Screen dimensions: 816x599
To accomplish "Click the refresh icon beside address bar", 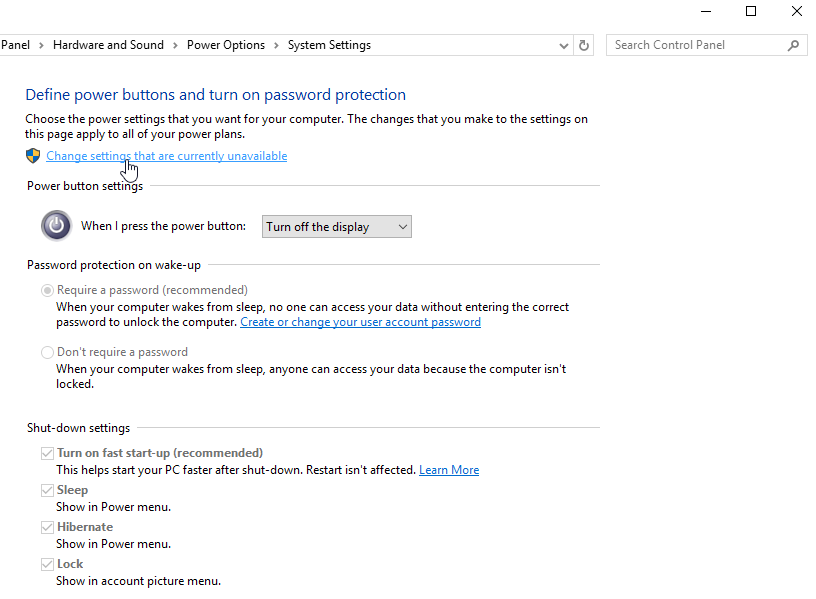I will tap(585, 45).
